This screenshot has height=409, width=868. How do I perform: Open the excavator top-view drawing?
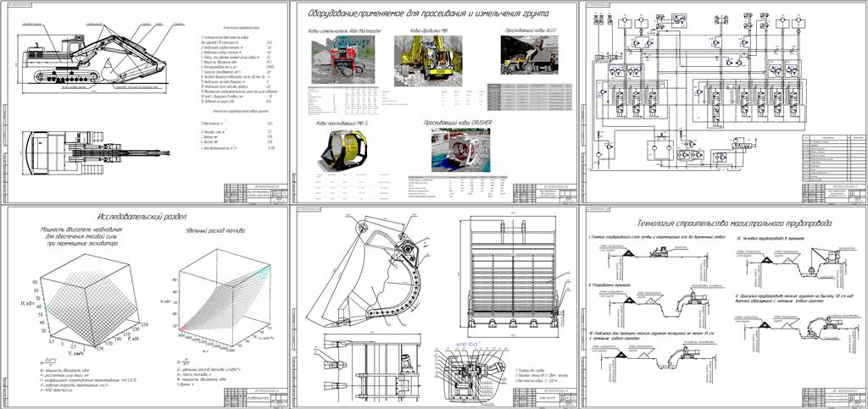pos(96,152)
